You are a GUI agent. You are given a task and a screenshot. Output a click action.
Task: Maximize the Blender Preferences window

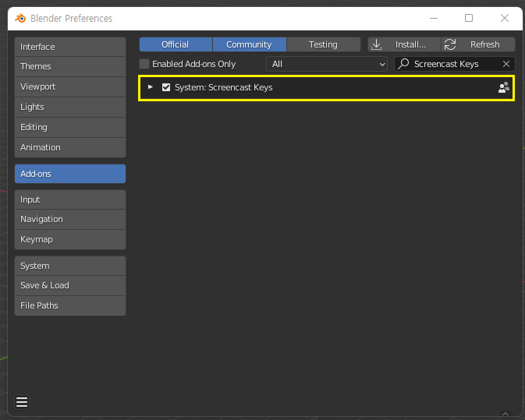[469, 18]
